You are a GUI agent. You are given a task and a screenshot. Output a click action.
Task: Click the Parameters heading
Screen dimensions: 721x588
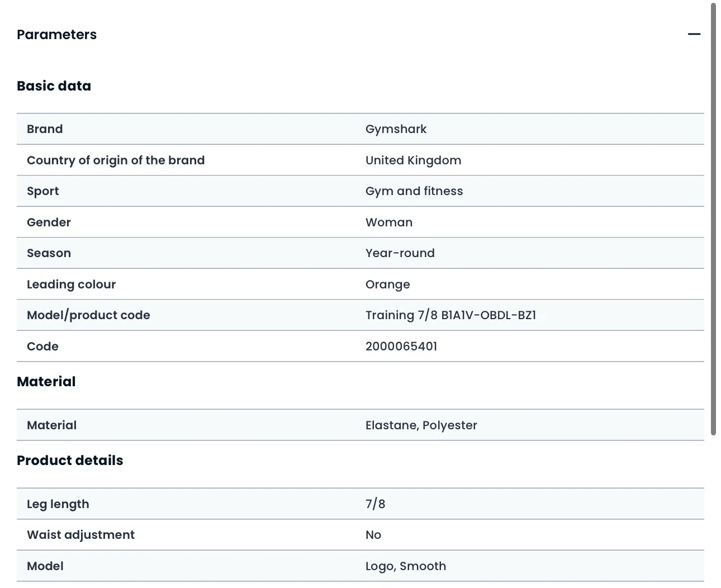point(56,35)
